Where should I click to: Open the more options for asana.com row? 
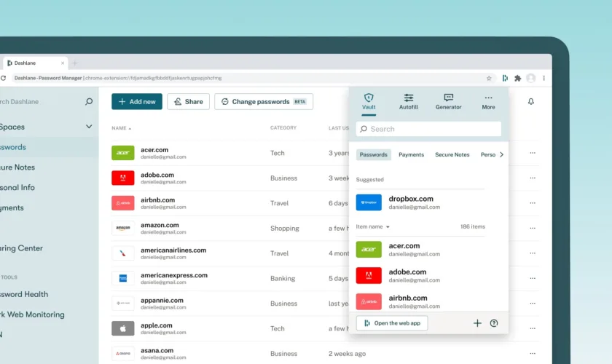(x=533, y=354)
